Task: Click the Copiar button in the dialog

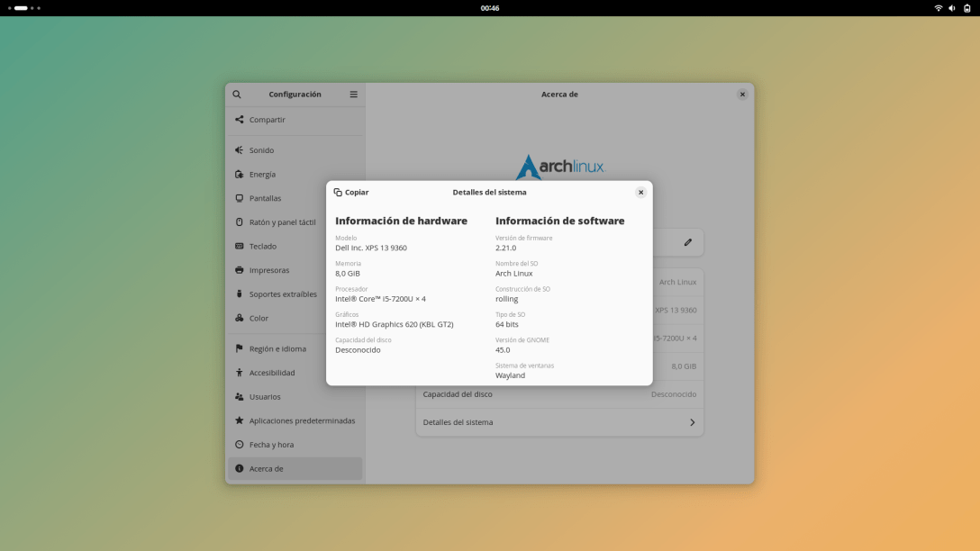Action: pos(351,193)
